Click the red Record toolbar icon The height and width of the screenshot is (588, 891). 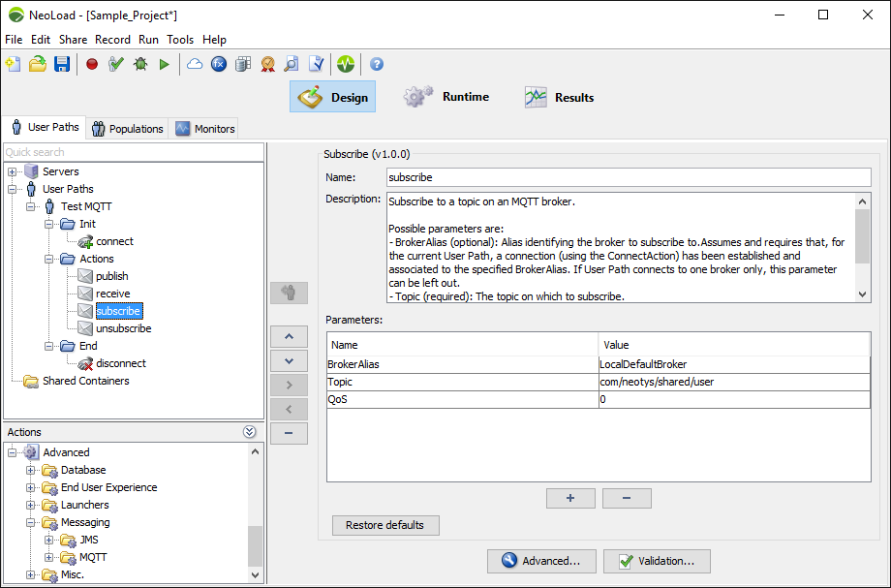(x=92, y=64)
